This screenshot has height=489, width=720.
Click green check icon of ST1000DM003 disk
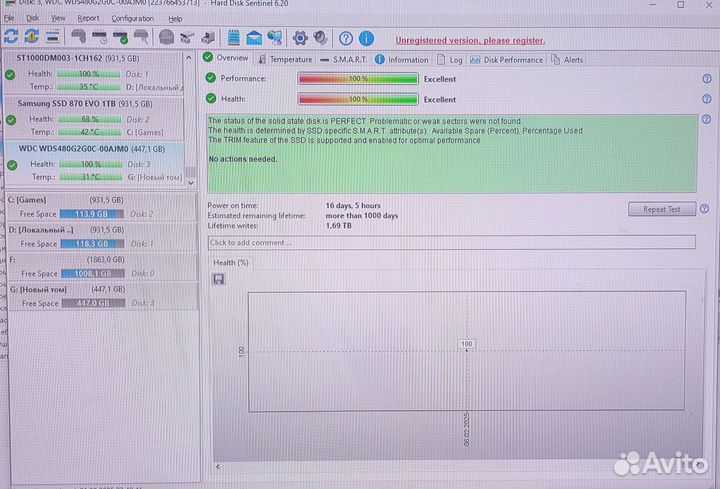pyautogui.click(x=10, y=74)
